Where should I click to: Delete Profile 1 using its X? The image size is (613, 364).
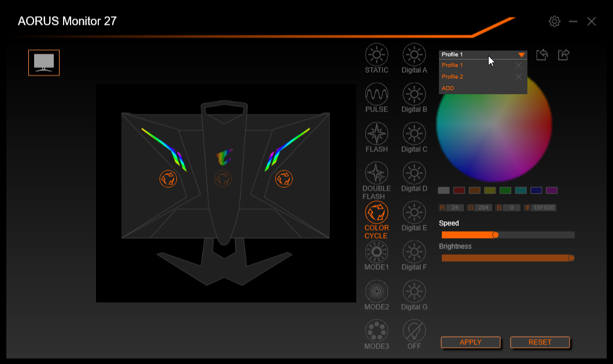(x=518, y=65)
